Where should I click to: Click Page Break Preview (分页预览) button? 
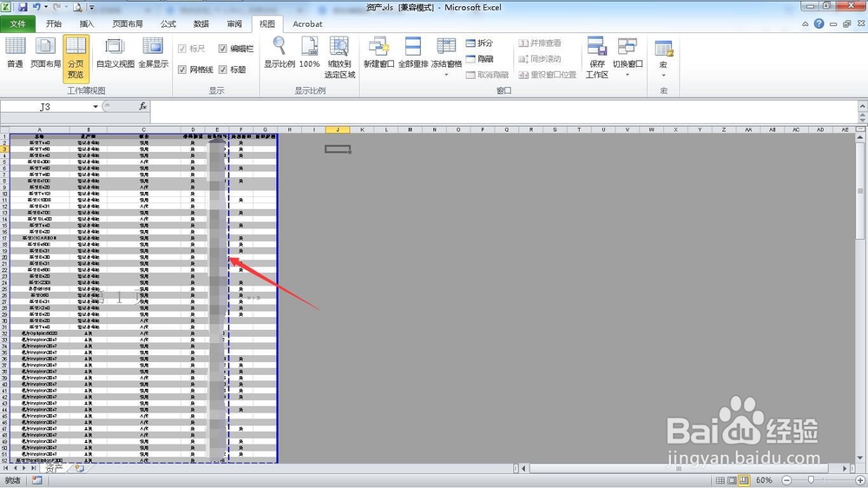pos(76,58)
